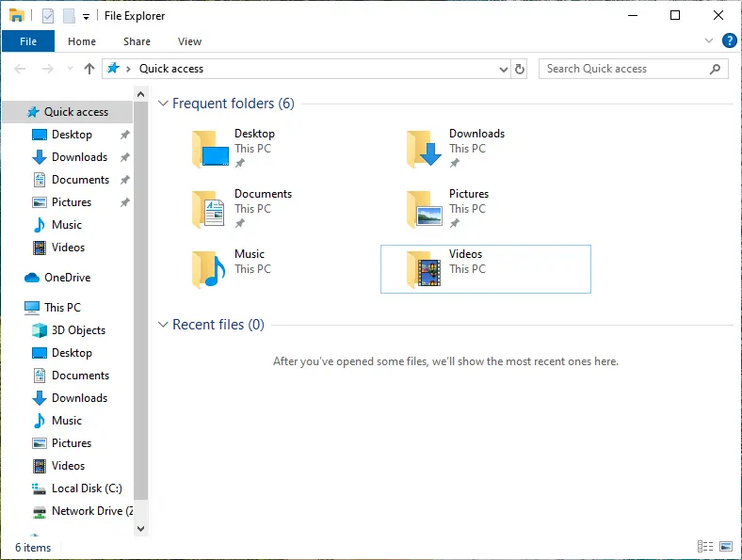
Task: Click the search magnifier icon
Action: 715,69
